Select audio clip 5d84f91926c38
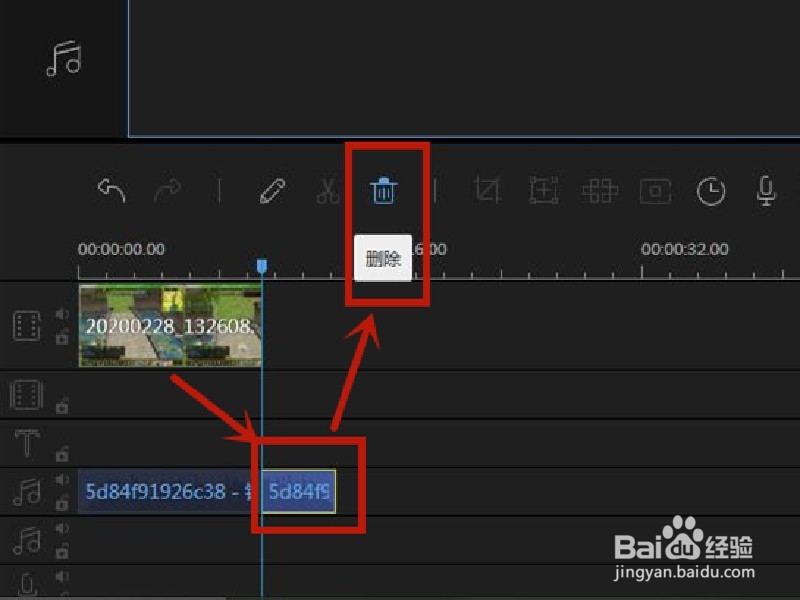The width and height of the screenshot is (800, 600). click(169, 491)
